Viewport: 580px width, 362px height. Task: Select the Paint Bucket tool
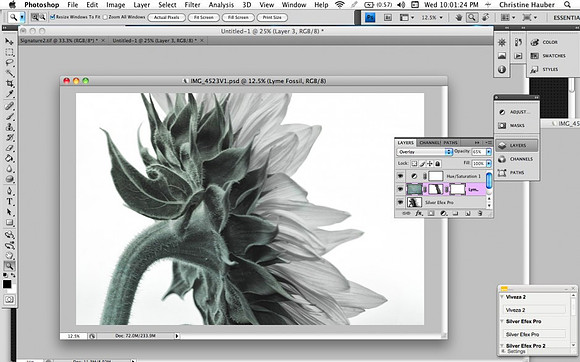[x=9, y=158]
